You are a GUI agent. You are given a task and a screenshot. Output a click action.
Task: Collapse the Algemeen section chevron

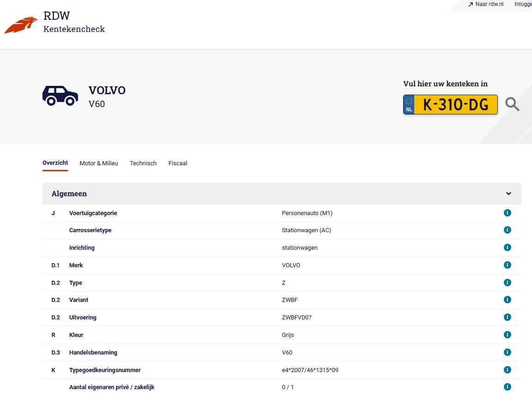click(508, 194)
